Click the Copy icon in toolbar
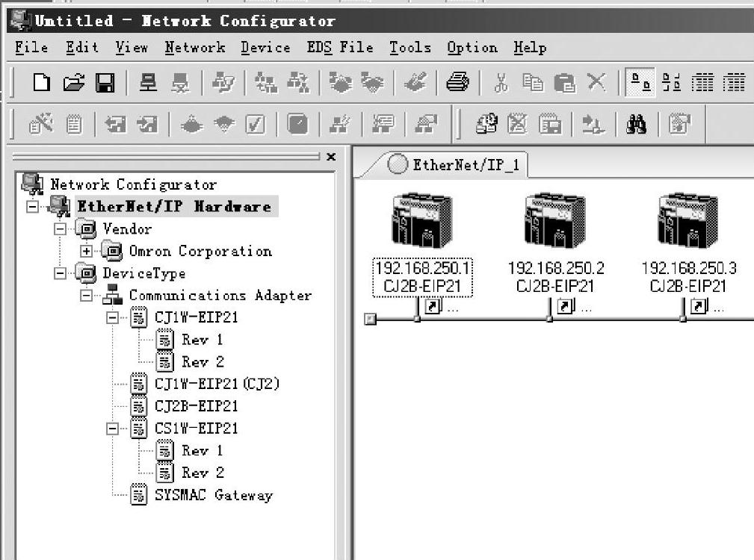Viewport: 754px width, 560px height. click(532, 83)
